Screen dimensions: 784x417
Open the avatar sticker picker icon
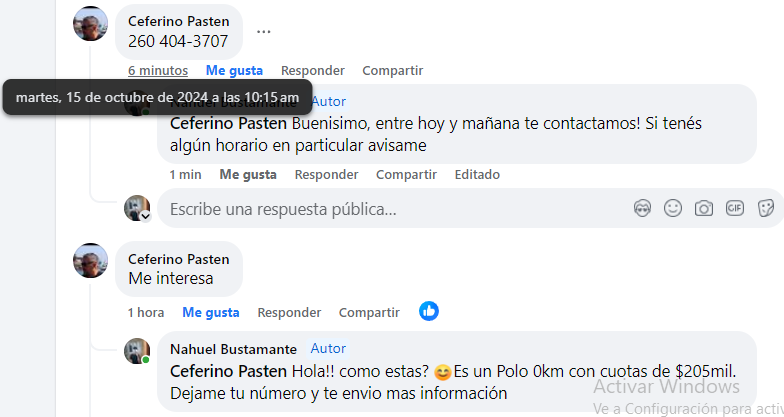pyautogui.click(x=642, y=208)
